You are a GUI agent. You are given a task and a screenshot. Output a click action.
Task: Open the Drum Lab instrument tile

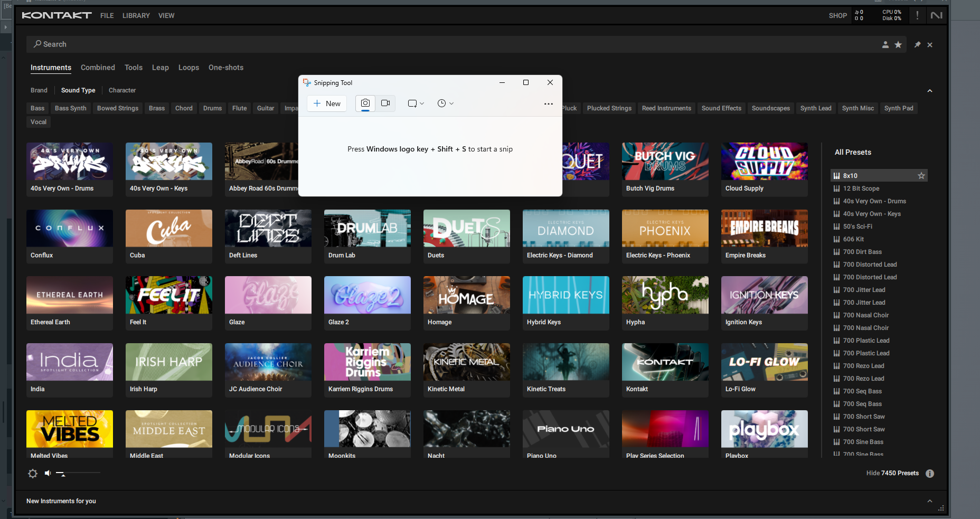click(368, 237)
